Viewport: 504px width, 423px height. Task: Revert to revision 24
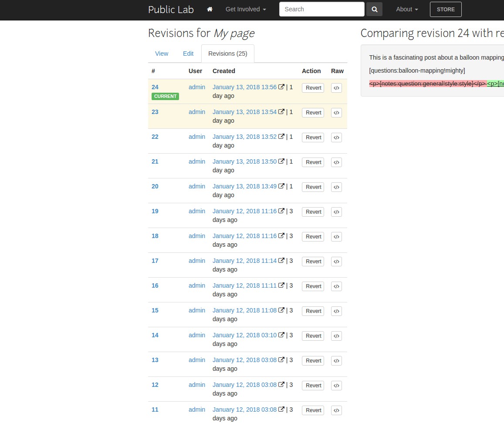click(x=313, y=88)
